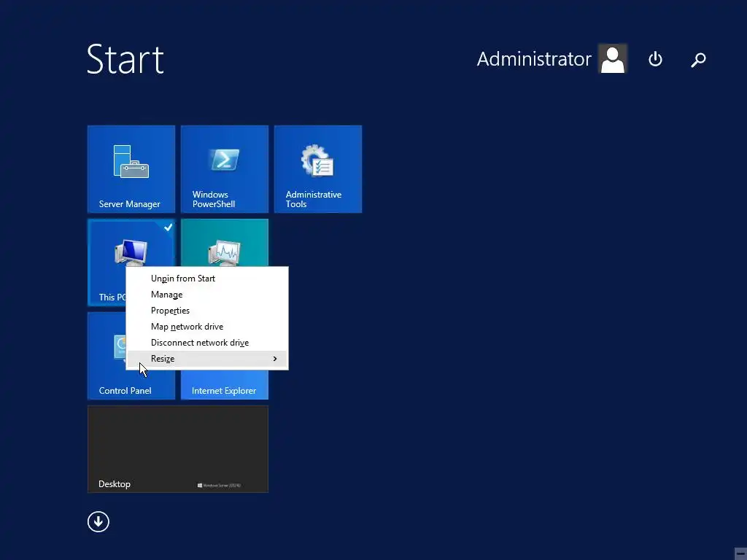The height and width of the screenshot is (560, 747).
Task: Click the Administrator user name
Action: tap(534, 59)
